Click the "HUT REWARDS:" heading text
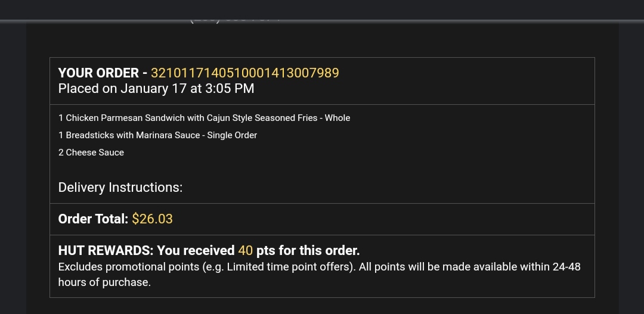Viewport: 644px width, 314px height. tap(106, 250)
